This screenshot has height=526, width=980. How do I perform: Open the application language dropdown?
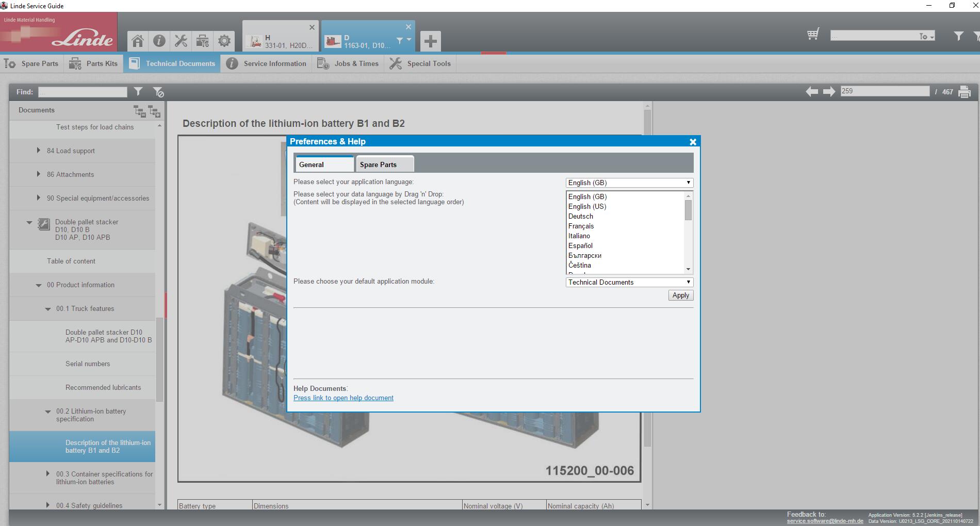click(629, 183)
